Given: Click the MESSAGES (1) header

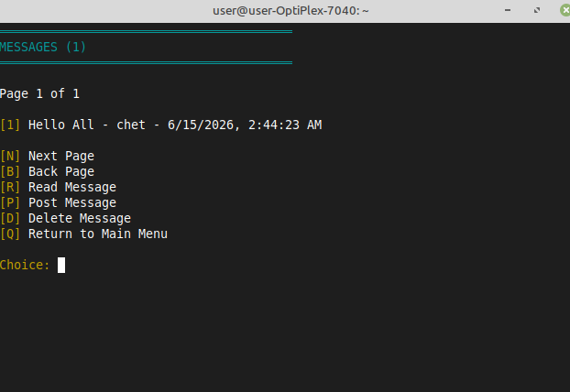Looking at the screenshot, I should click(43, 47).
